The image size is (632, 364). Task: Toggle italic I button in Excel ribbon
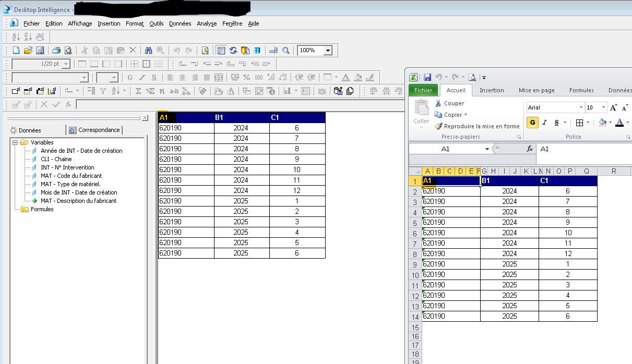pos(544,123)
